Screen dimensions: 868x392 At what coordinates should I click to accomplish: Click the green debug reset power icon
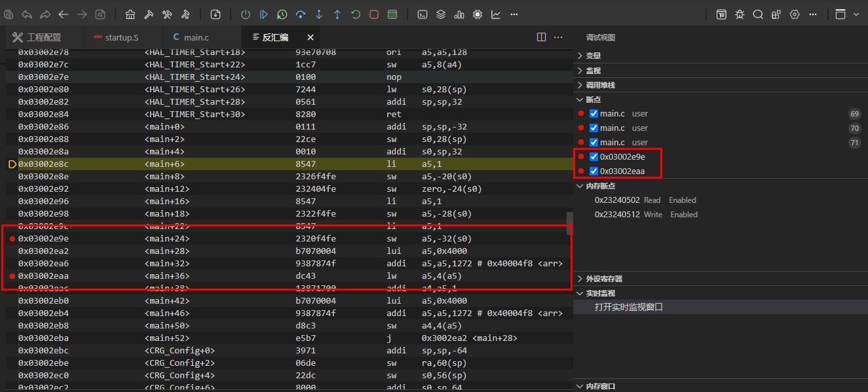pos(245,14)
